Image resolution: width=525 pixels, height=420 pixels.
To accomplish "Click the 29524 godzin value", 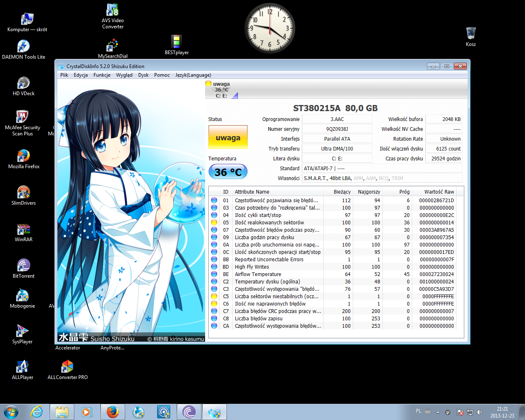I will 444,159.
